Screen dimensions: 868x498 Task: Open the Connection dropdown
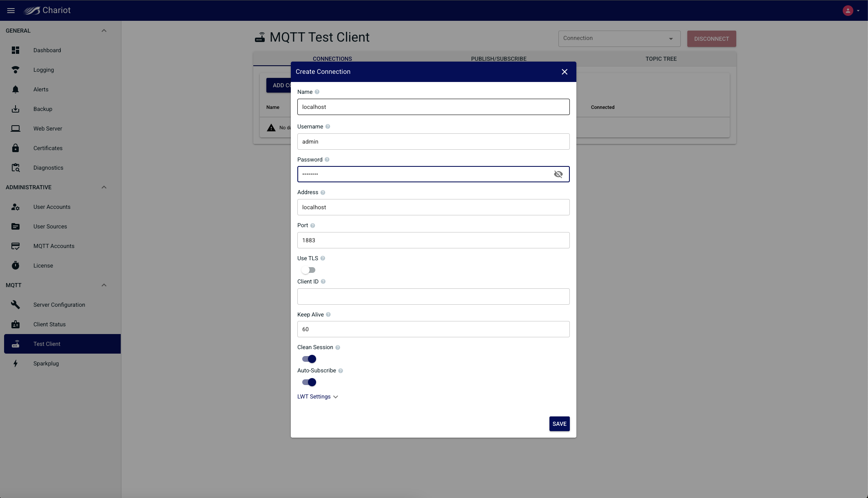click(x=619, y=39)
